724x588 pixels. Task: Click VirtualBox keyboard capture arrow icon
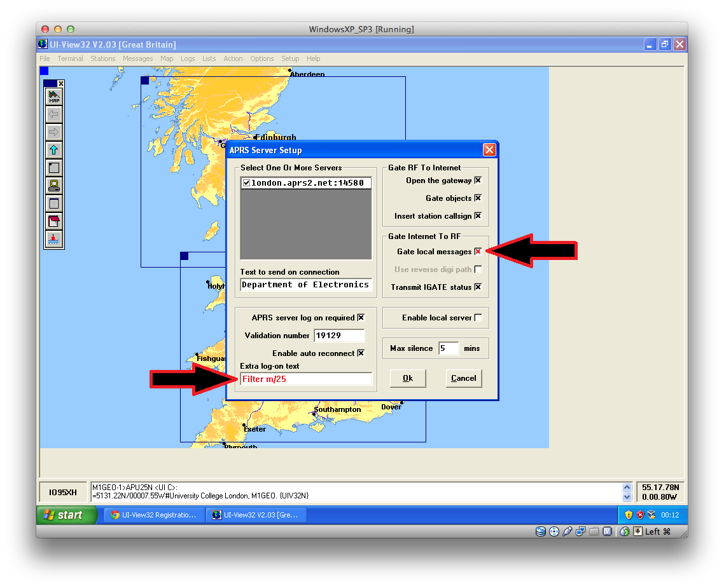[x=637, y=531]
